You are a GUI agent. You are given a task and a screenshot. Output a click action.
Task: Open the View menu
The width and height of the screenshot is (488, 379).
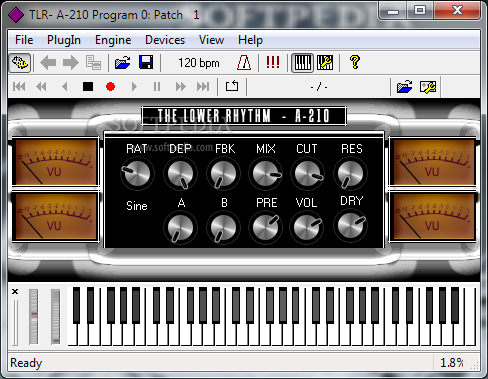[211, 40]
